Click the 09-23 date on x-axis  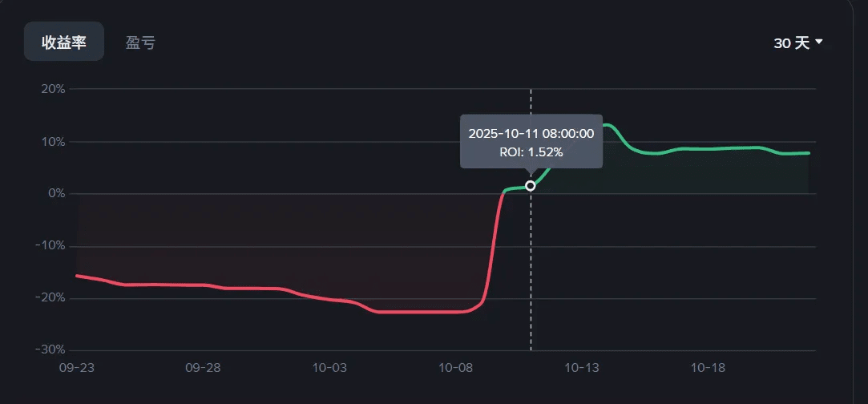point(77,367)
